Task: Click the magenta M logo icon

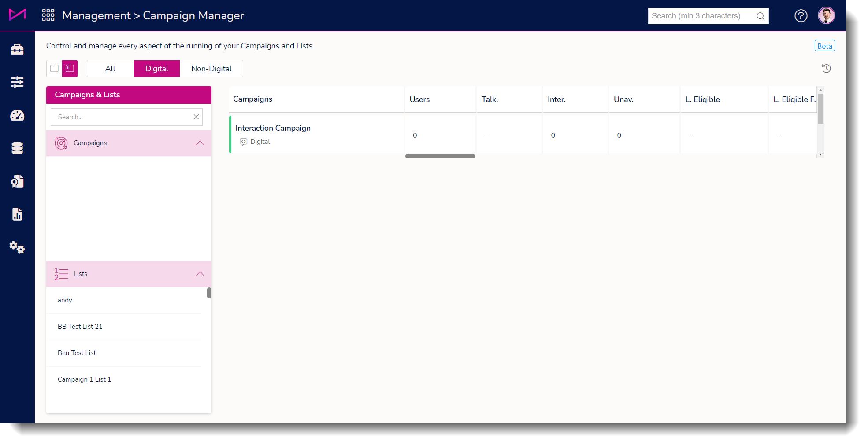Action: point(17,15)
